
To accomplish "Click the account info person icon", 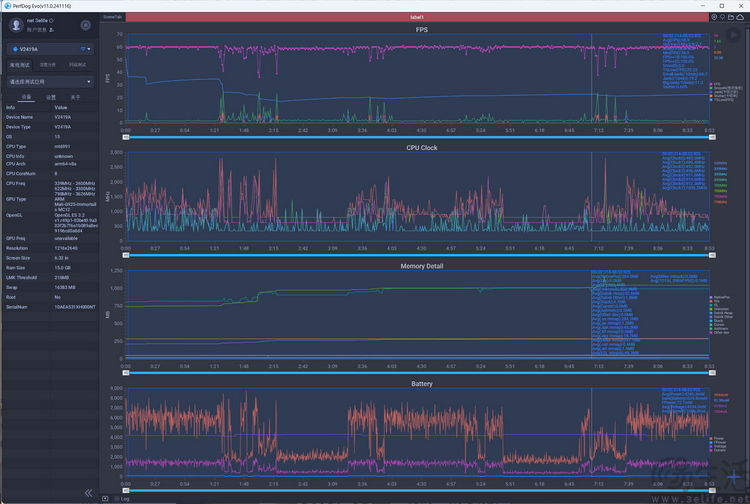I will pos(51,30).
